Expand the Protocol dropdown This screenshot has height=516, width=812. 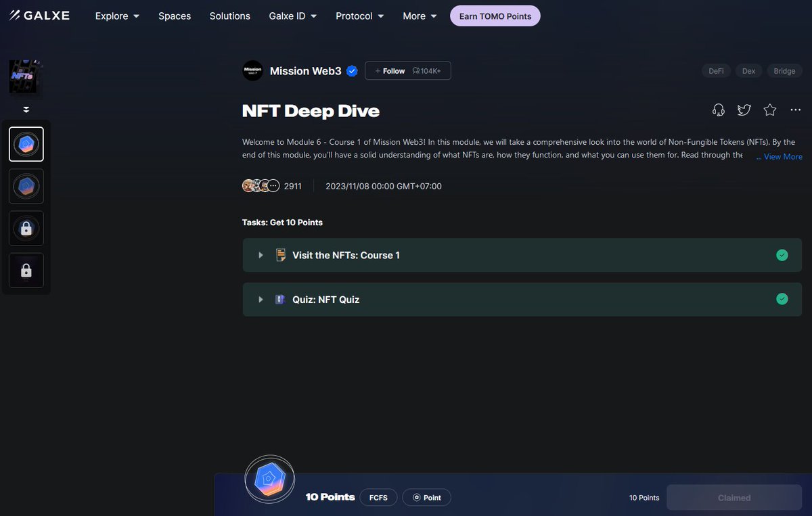[x=360, y=16]
